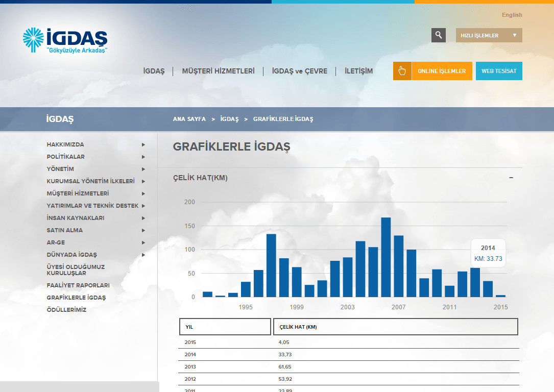This screenshot has width=554, height=392.
Task: Click the Web Tesisat button
Action: (x=499, y=71)
